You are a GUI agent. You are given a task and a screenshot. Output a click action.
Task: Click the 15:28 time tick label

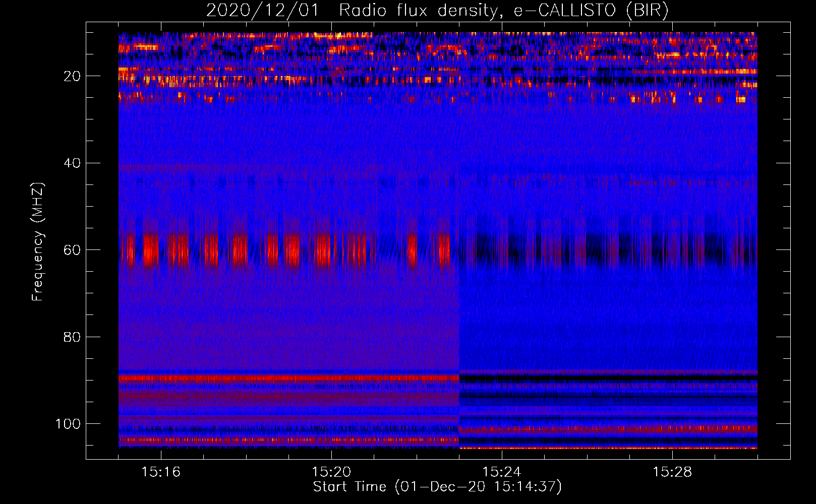[672, 472]
